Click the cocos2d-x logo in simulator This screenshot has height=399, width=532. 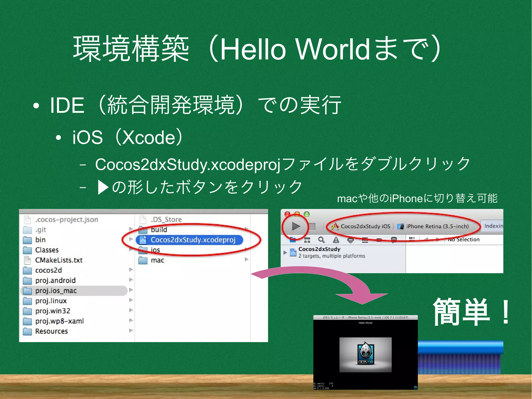pos(365,354)
